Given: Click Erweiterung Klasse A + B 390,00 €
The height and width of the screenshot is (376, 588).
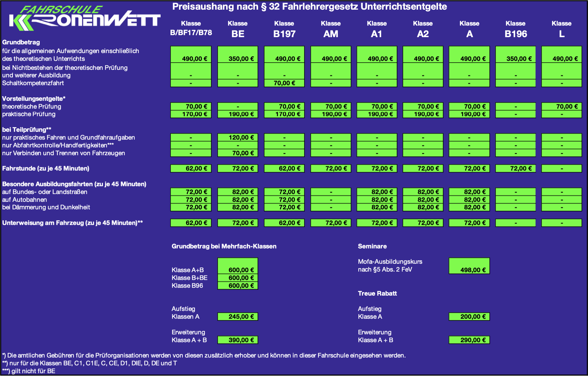Looking at the screenshot, I should (x=238, y=340).
